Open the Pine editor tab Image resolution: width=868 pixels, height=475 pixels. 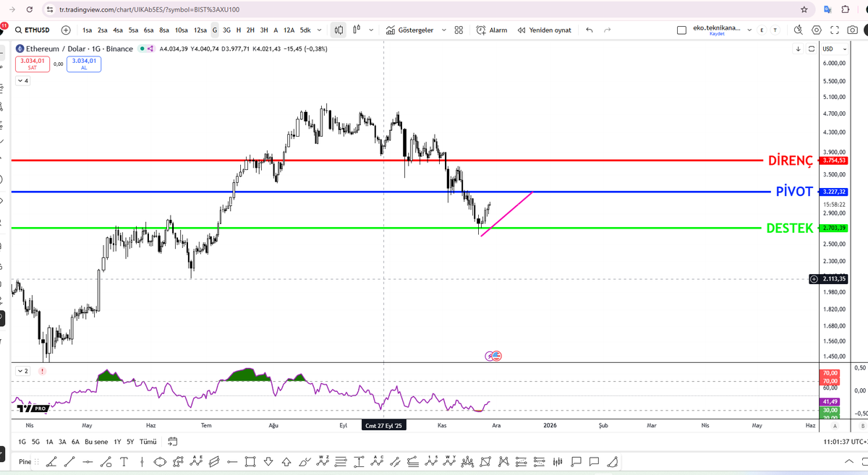(x=23, y=461)
